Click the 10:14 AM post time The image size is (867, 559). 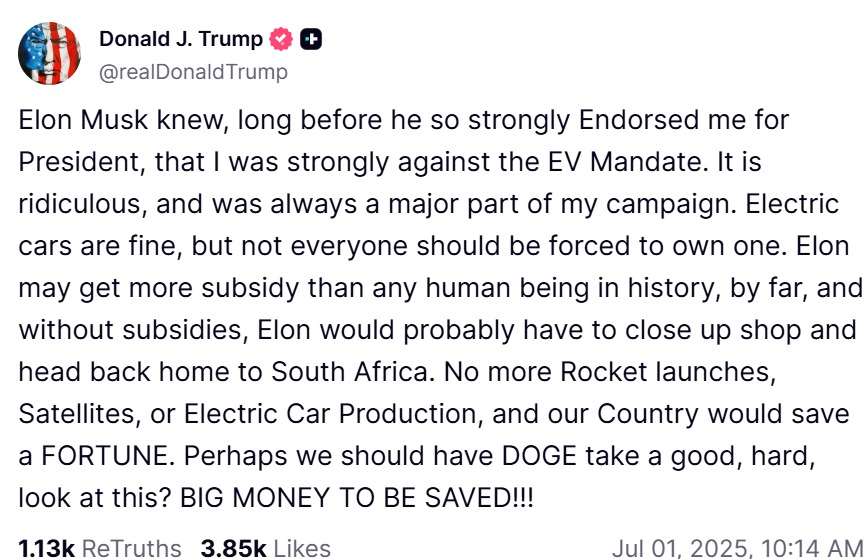806,548
